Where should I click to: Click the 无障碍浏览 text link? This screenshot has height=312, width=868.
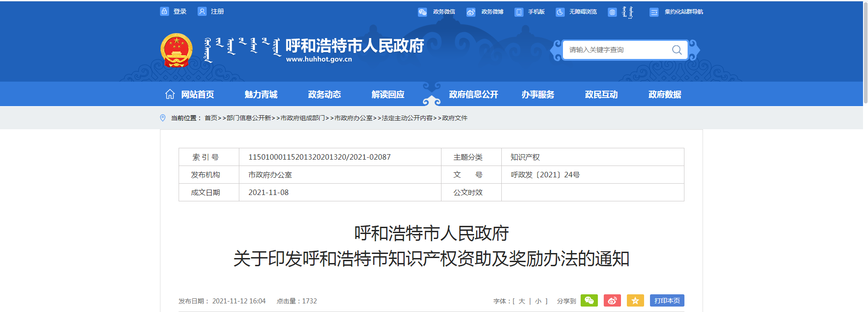coord(583,12)
